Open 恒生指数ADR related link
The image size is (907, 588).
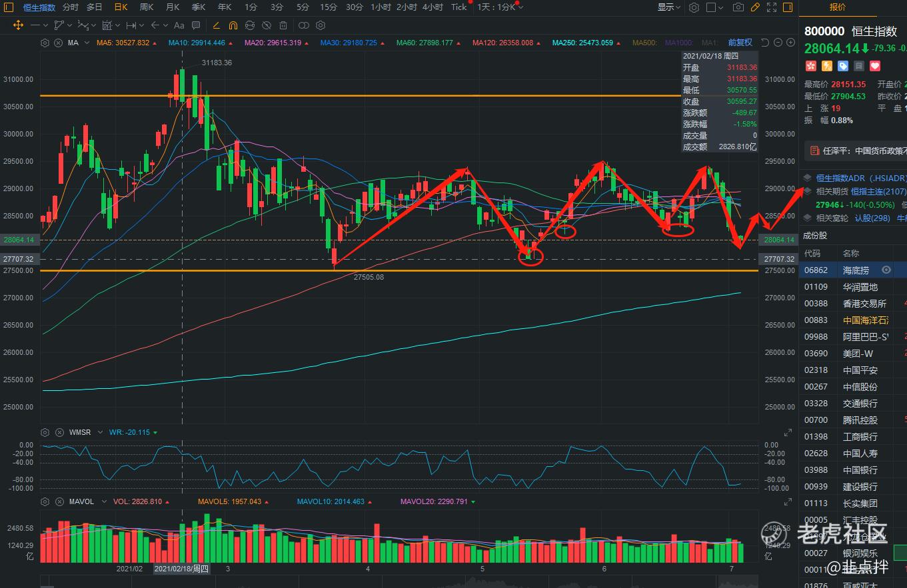(861, 178)
